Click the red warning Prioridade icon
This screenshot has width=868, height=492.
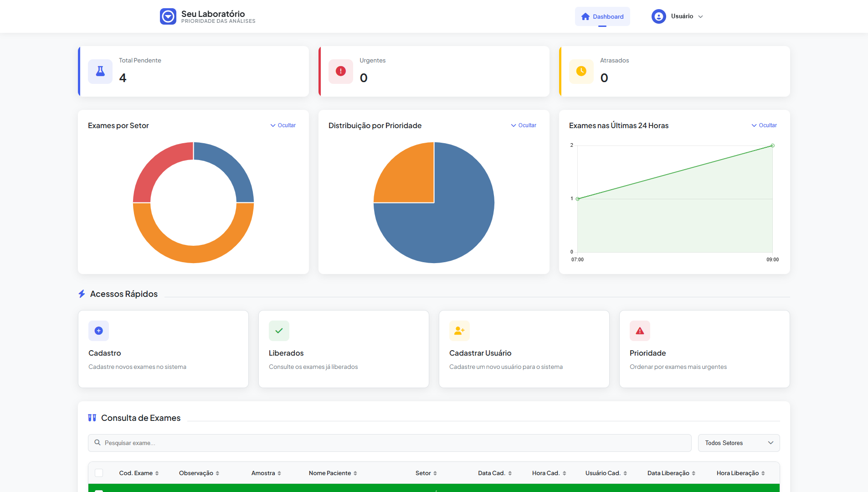[x=640, y=331]
